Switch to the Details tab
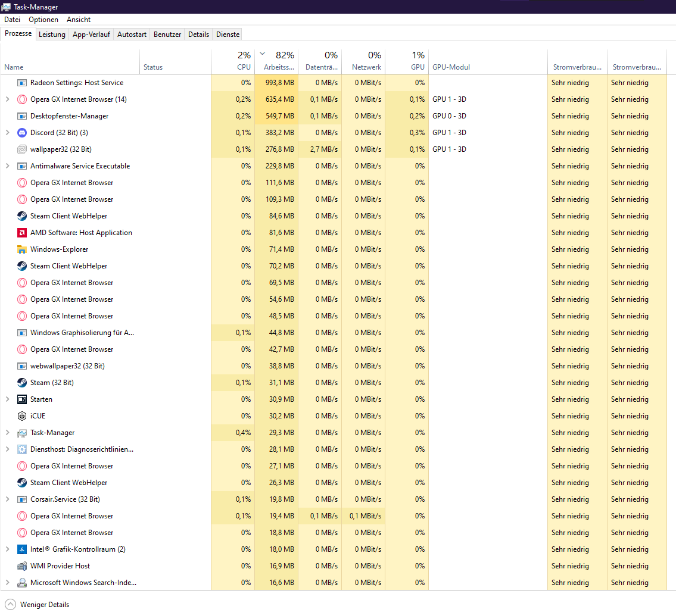 198,35
